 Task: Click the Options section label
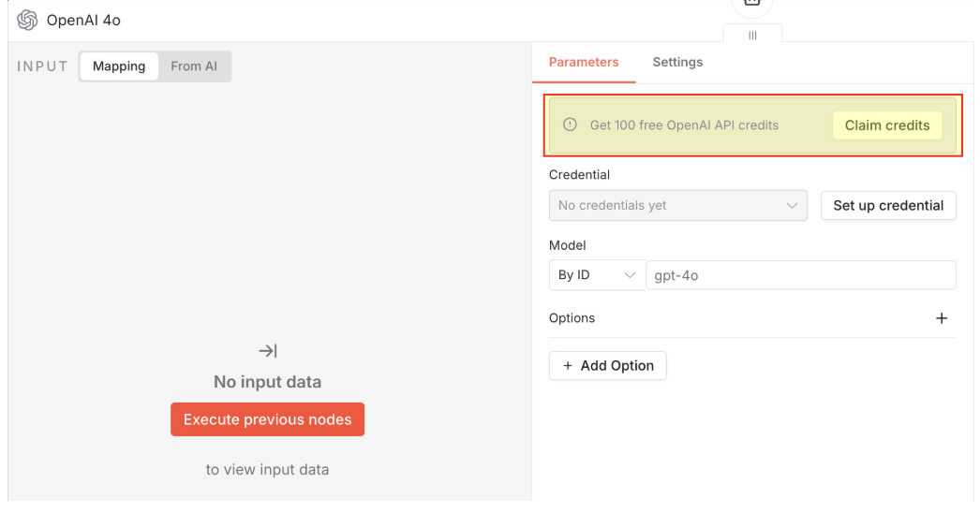(x=572, y=318)
